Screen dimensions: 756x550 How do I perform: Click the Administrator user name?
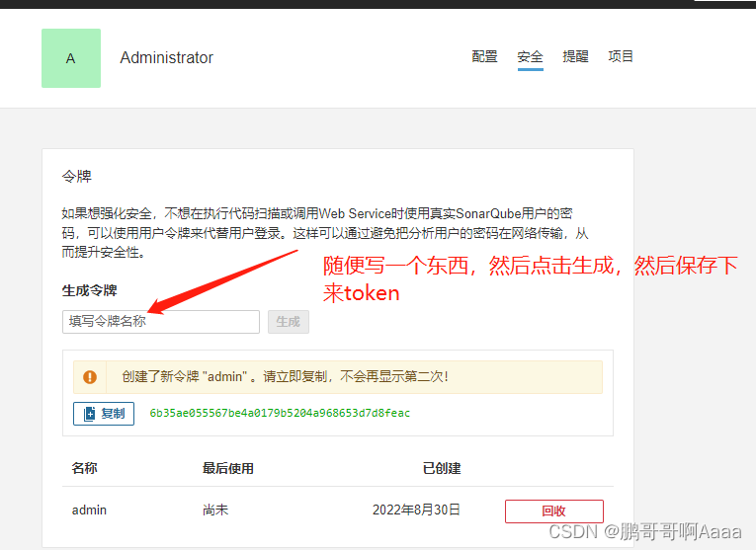(167, 58)
